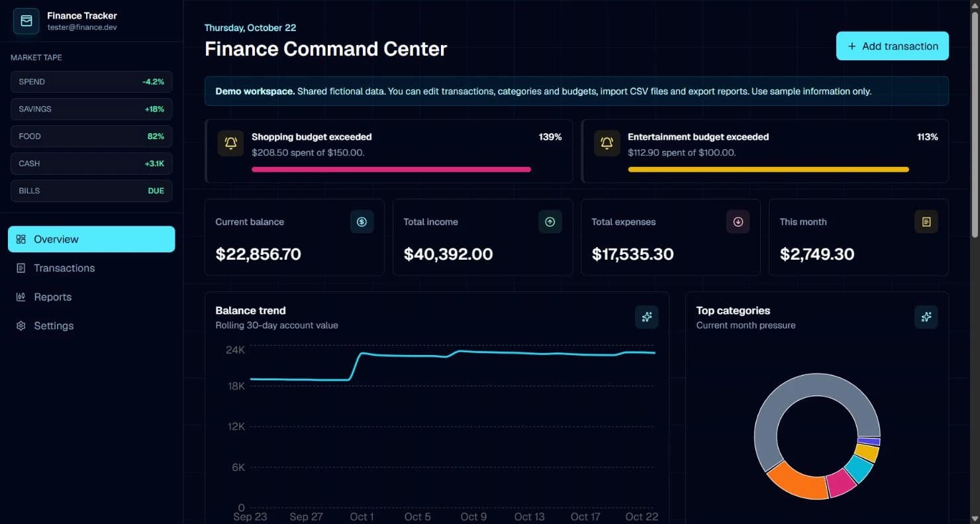Click the bell icon on Shopping budget alert
The image size is (980, 524).
(x=230, y=143)
